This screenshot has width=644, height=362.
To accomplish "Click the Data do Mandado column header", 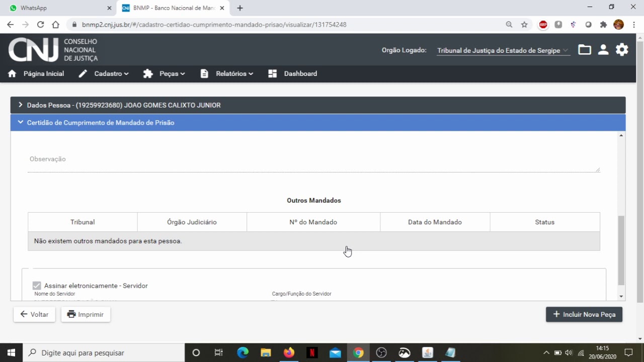I will click(435, 222).
